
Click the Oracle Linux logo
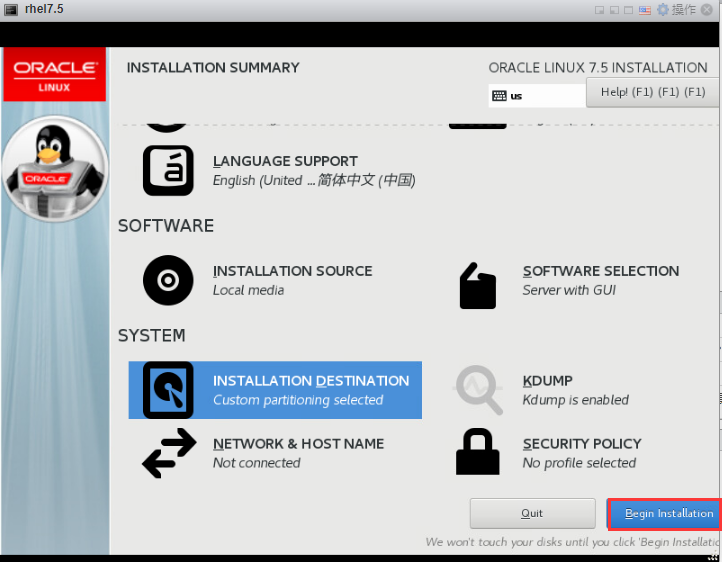coord(54,74)
